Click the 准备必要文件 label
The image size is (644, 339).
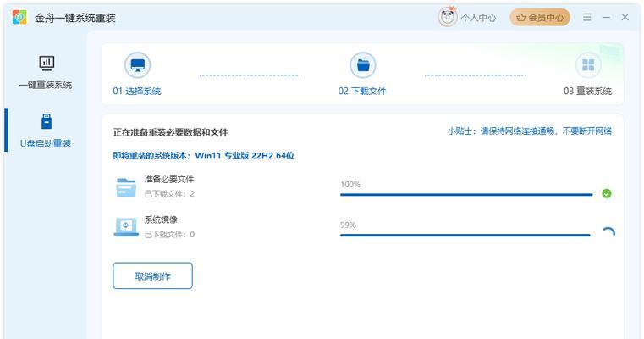tap(169, 179)
